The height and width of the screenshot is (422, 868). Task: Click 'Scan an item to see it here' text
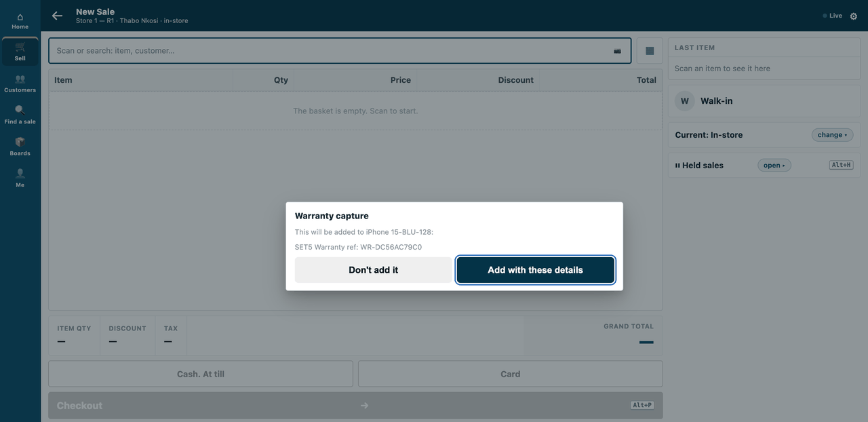pos(722,69)
